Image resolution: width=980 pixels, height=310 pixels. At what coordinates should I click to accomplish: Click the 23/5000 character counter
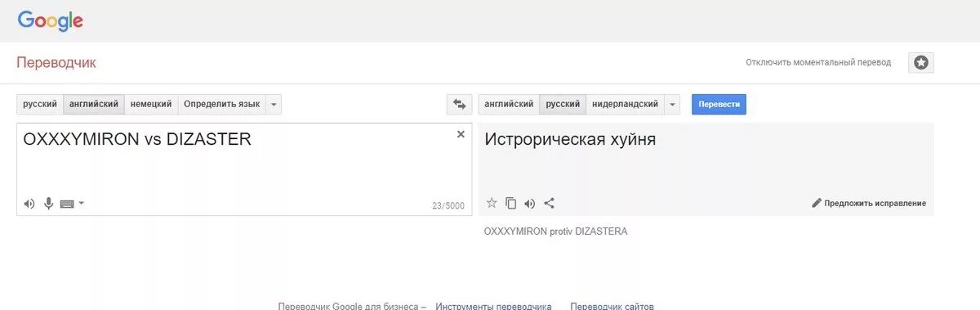(448, 205)
